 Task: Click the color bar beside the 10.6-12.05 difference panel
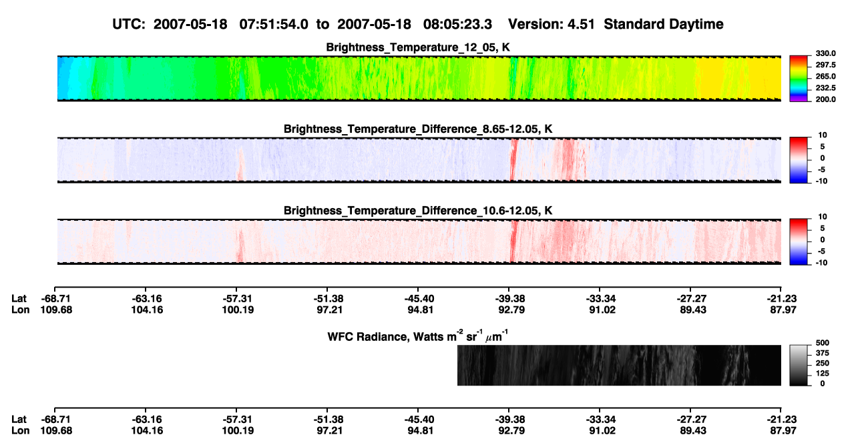point(799,241)
